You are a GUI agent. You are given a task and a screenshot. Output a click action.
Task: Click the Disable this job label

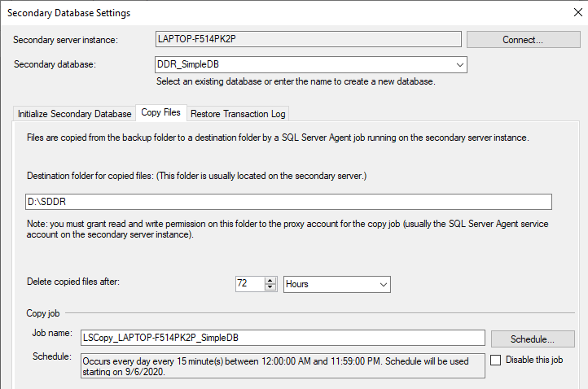point(533,360)
